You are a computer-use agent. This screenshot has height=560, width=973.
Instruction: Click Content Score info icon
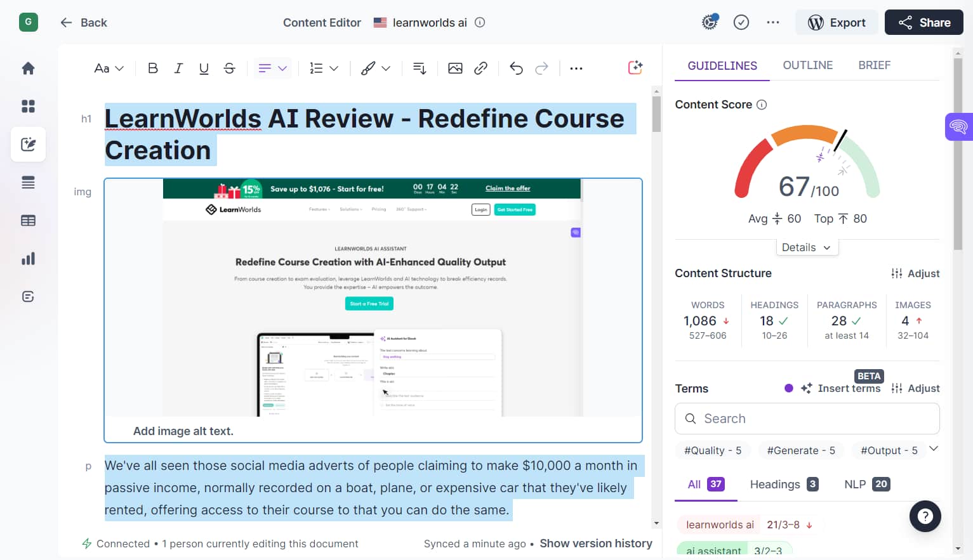pos(762,105)
